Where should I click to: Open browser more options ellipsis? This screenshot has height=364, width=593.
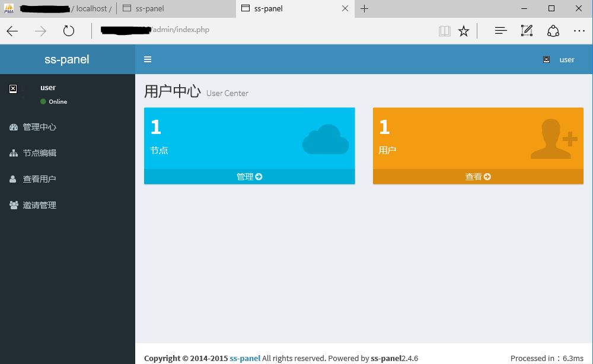tap(579, 31)
